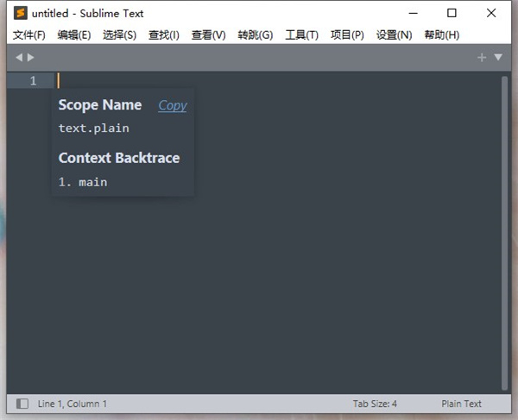The height and width of the screenshot is (420, 518).
Task: Open the 文件(F) menu
Action: [29, 35]
